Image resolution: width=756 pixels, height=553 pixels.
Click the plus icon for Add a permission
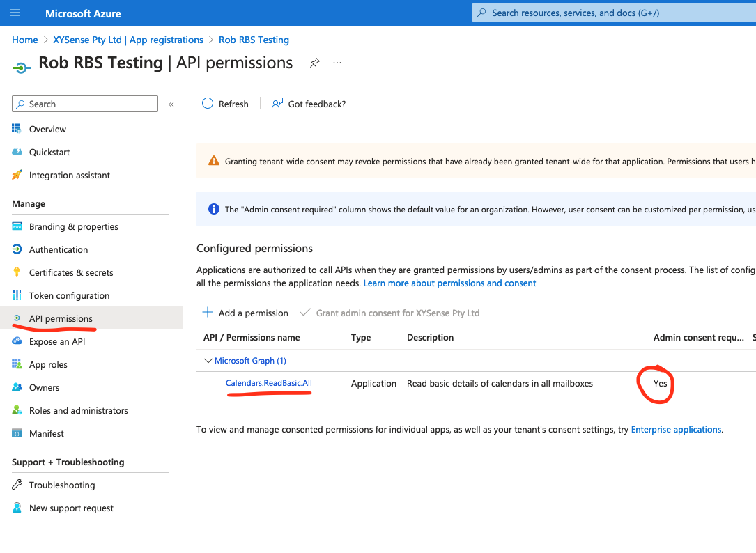coord(208,313)
